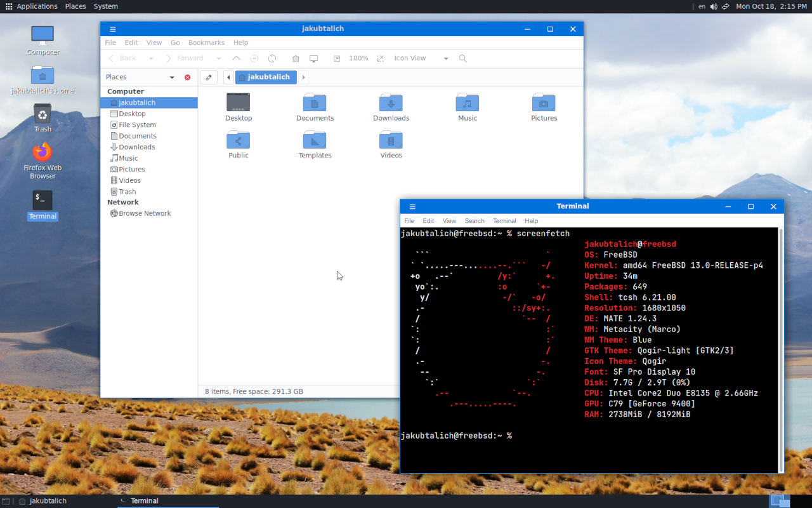Open the Terminal window hamburger menu
Screen dimensions: 812x508
(412, 207)
